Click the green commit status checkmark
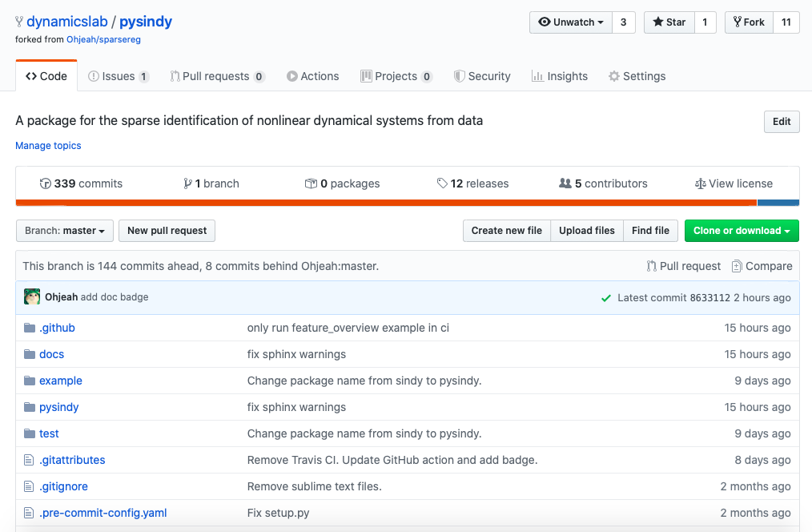 tap(606, 298)
